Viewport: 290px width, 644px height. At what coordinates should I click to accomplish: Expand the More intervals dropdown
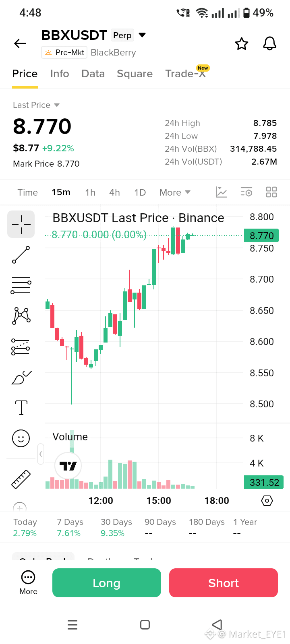tap(175, 192)
